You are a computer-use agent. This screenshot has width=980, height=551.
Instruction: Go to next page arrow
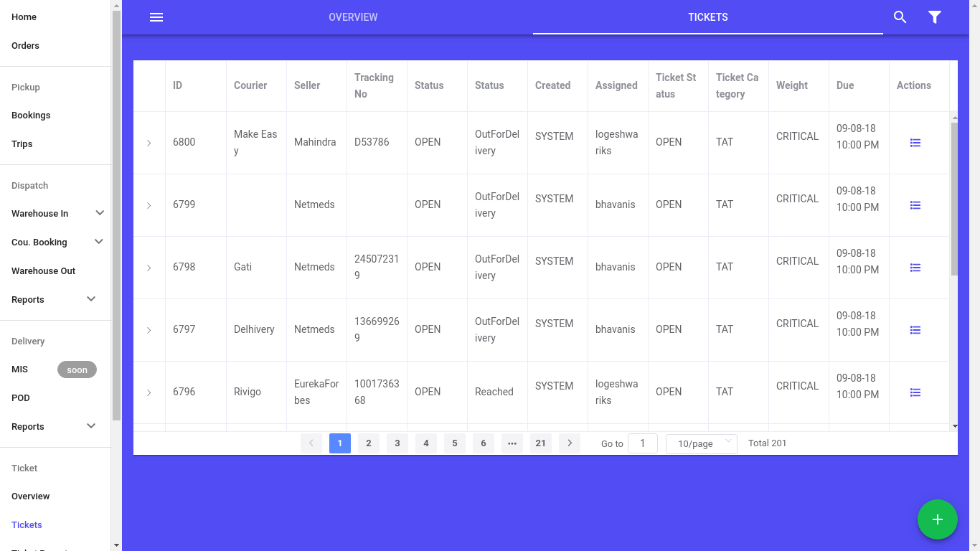pyautogui.click(x=570, y=443)
